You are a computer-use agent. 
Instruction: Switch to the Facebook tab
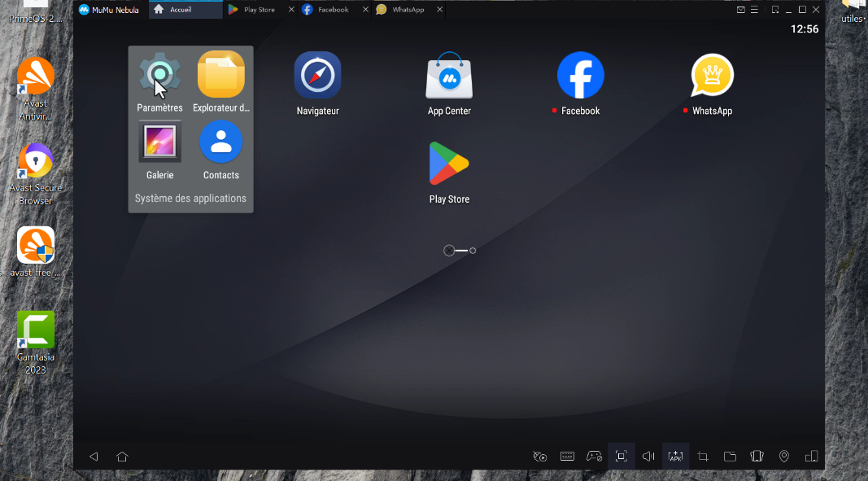click(333, 10)
